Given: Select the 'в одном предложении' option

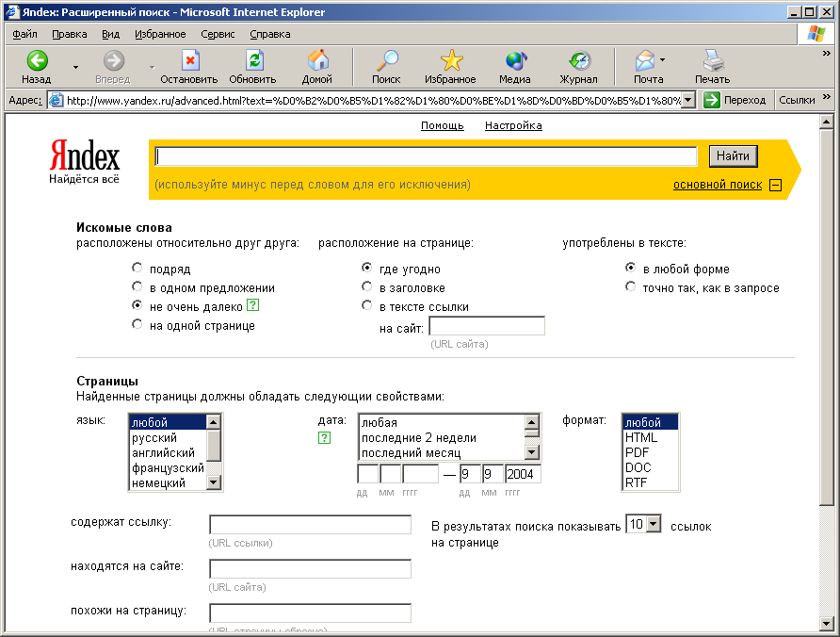Looking at the screenshot, I should [137, 286].
